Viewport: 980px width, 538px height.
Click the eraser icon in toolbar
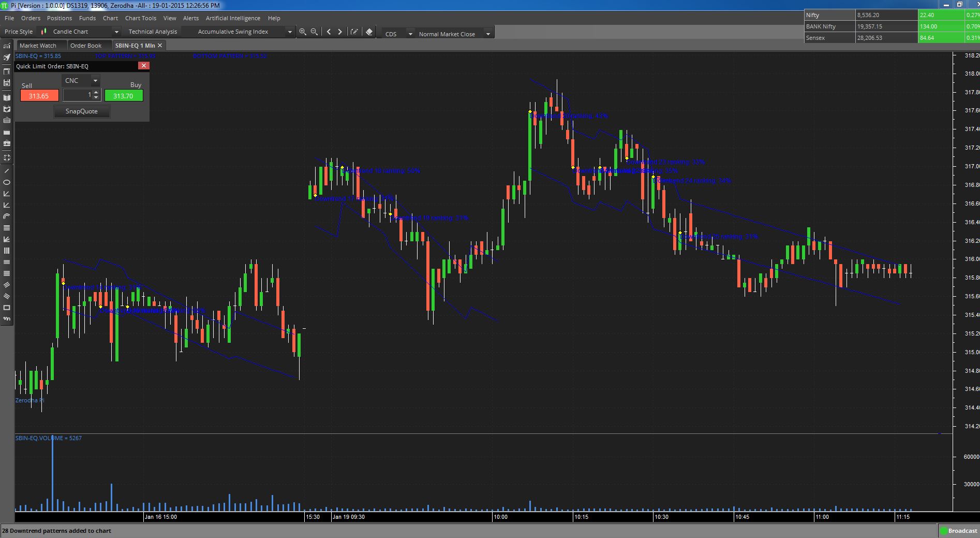[369, 32]
